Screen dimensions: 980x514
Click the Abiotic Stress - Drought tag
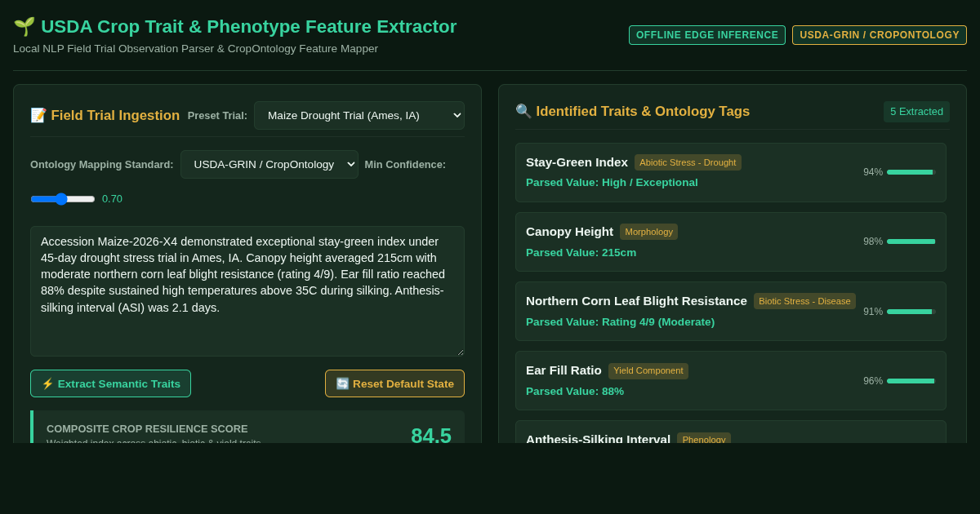[x=688, y=162]
